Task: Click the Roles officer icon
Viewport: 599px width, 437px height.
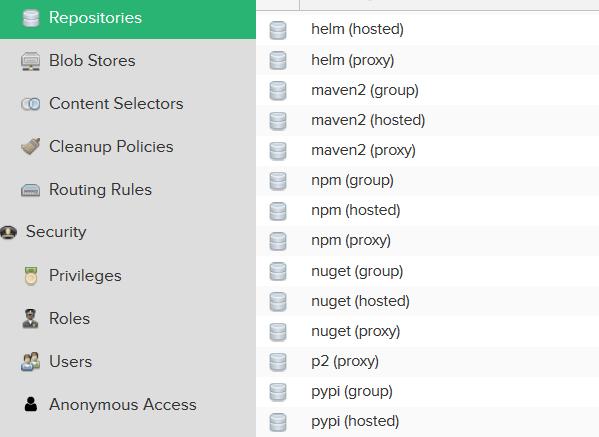Action: click(x=31, y=319)
